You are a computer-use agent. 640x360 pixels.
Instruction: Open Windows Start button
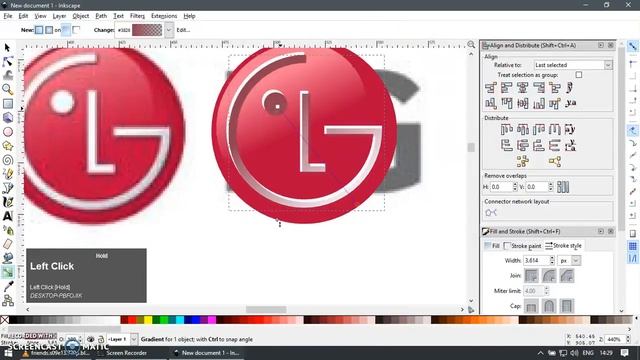pos(8,353)
